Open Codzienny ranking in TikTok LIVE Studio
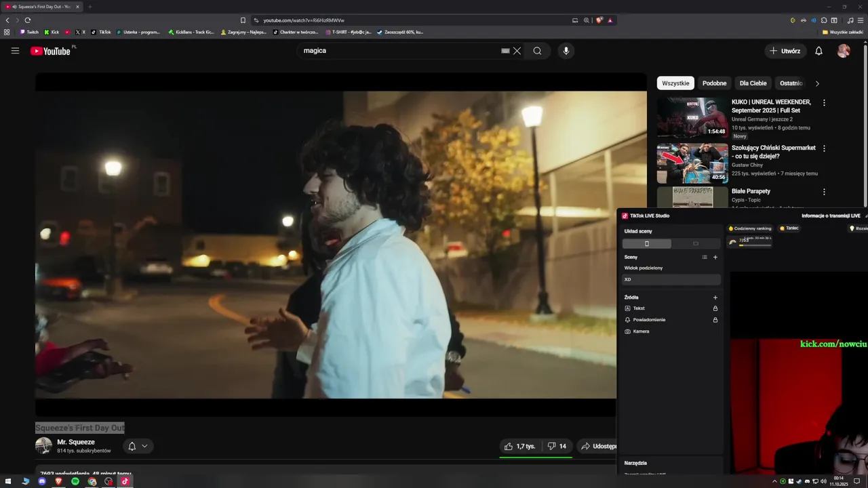 pos(750,228)
